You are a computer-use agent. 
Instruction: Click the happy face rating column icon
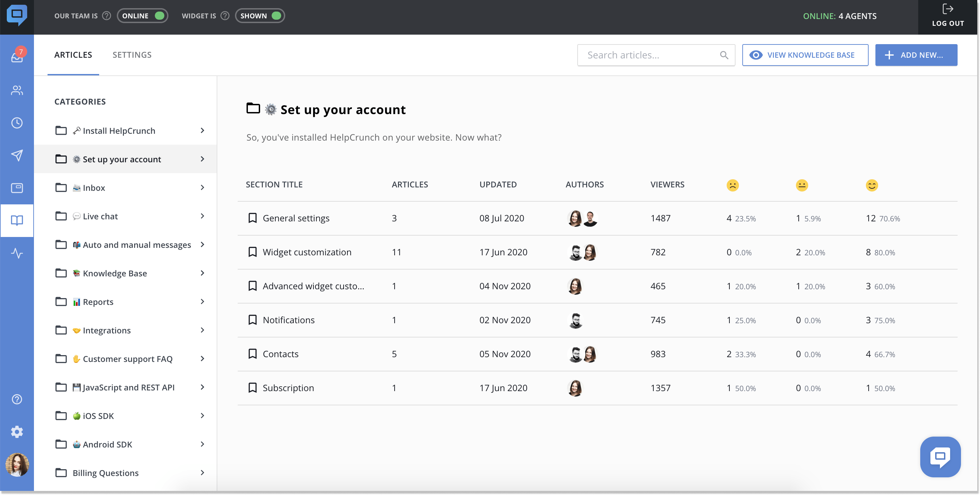pos(872,185)
